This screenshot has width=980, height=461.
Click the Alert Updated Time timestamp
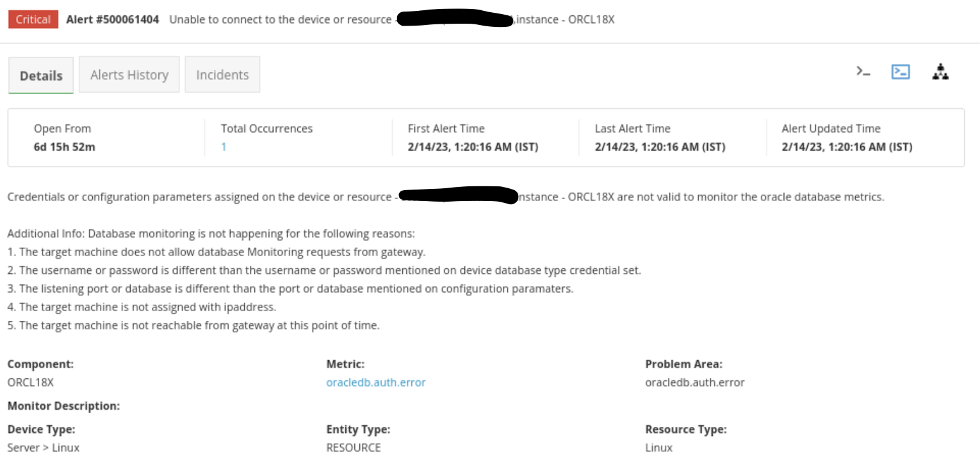click(847, 147)
